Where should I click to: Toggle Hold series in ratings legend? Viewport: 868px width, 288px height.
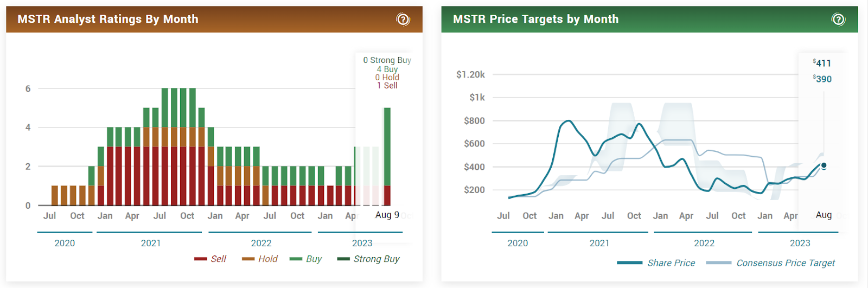260,259
